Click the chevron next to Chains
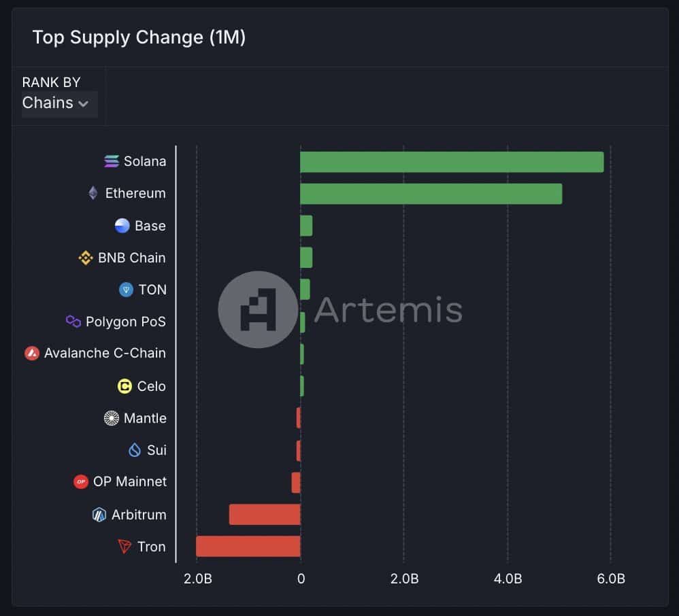 (83, 104)
